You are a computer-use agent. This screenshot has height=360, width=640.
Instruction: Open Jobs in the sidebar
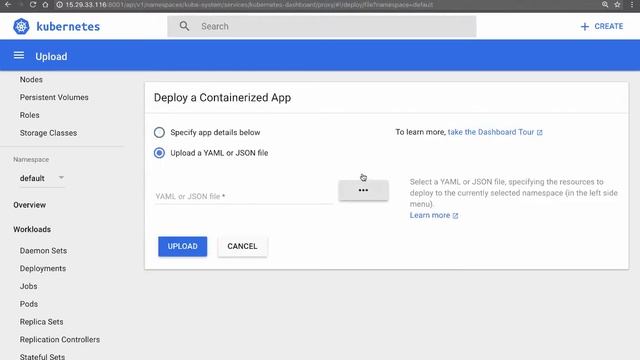(x=29, y=286)
